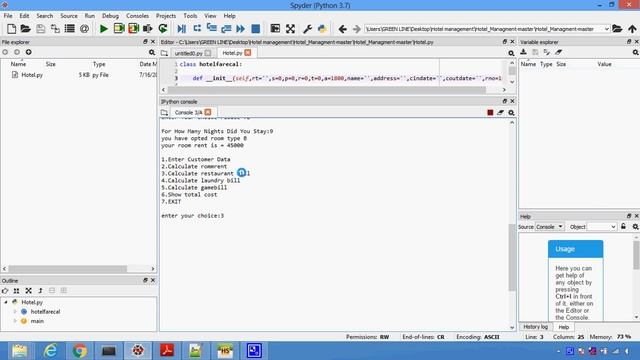Run the file with green play button

(x=104, y=29)
